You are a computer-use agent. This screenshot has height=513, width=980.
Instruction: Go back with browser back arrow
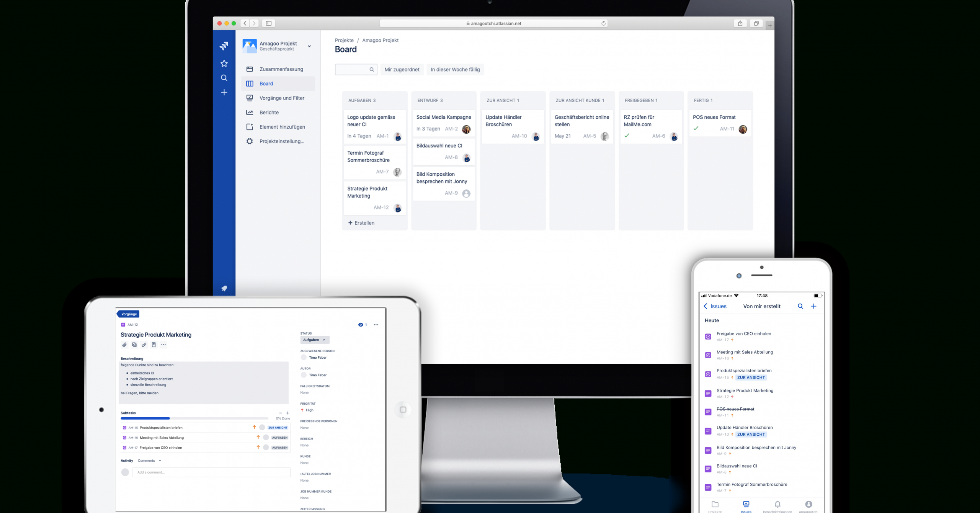coord(245,23)
